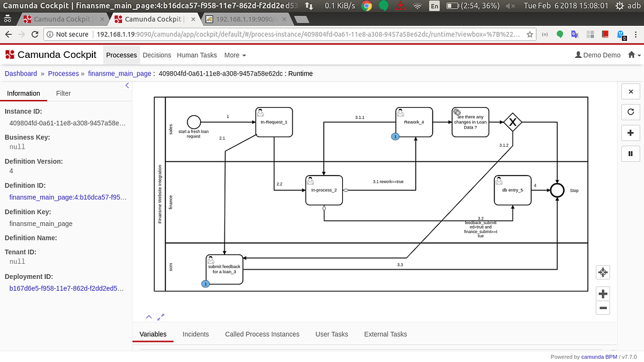The image size is (644, 362).
Task: Zoom out of the BPMN diagram
Action: pos(602,308)
